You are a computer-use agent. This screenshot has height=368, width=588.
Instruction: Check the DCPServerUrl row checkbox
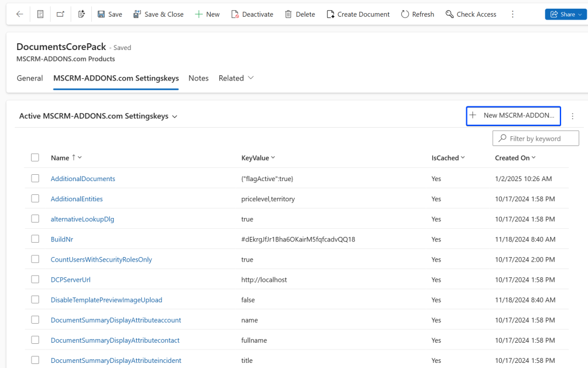tap(35, 279)
